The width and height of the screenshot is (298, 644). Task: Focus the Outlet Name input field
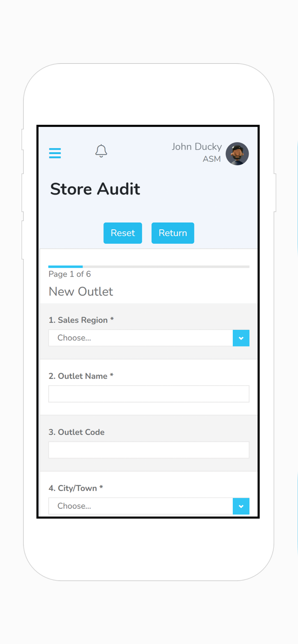click(x=149, y=394)
